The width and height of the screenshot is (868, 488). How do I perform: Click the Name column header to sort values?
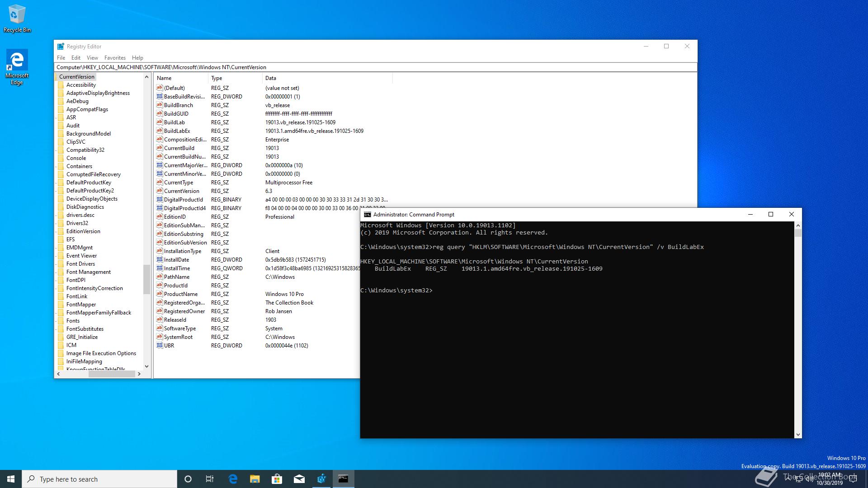pos(180,78)
